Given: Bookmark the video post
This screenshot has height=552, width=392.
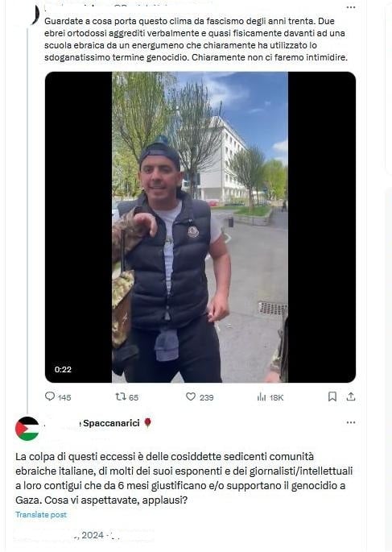Looking at the screenshot, I should pyautogui.click(x=332, y=396).
